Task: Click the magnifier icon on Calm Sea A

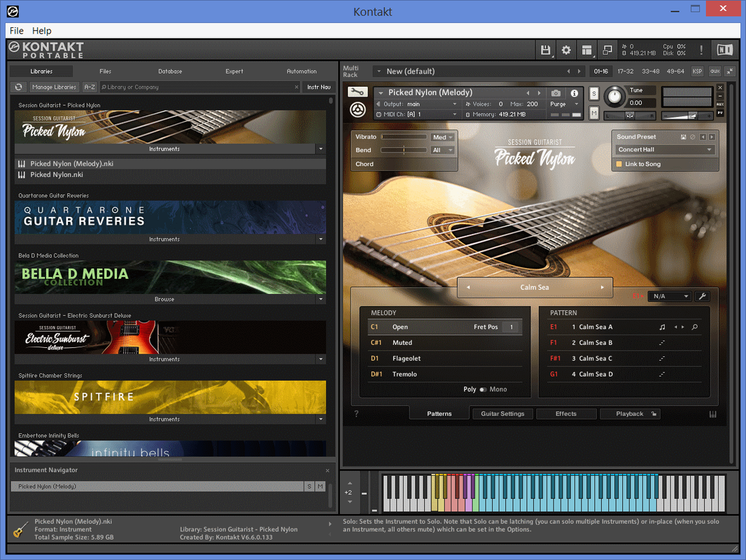Action: pos(695,328)
